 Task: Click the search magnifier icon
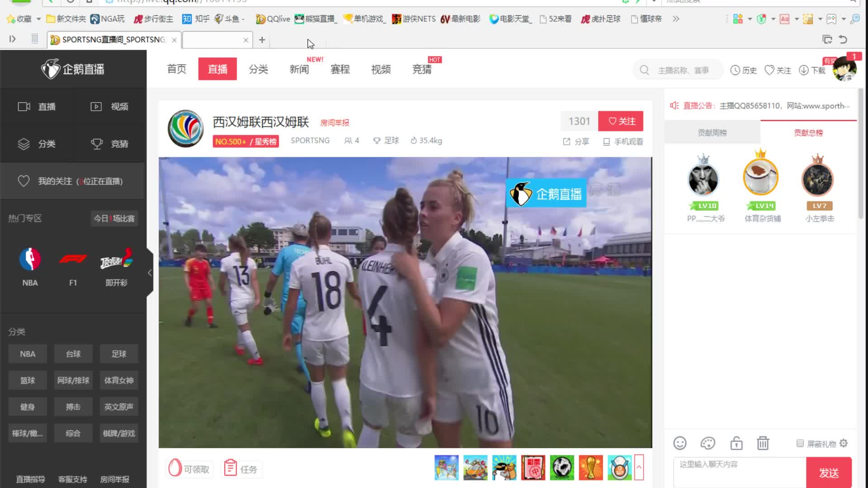point(644,70)
